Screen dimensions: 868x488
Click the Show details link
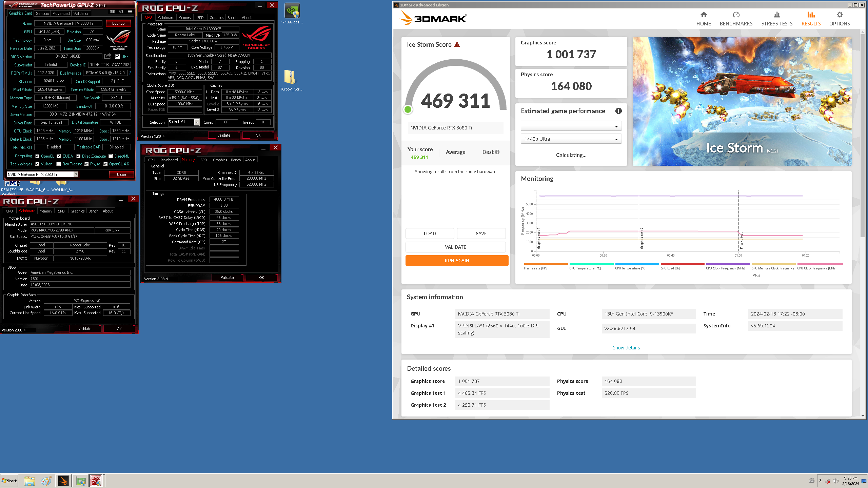tap(626, 348)
